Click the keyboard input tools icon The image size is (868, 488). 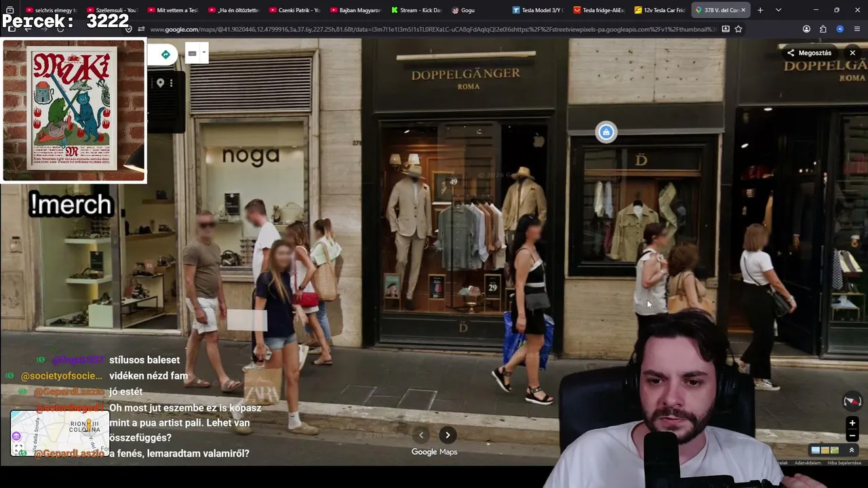pos(192,54)
